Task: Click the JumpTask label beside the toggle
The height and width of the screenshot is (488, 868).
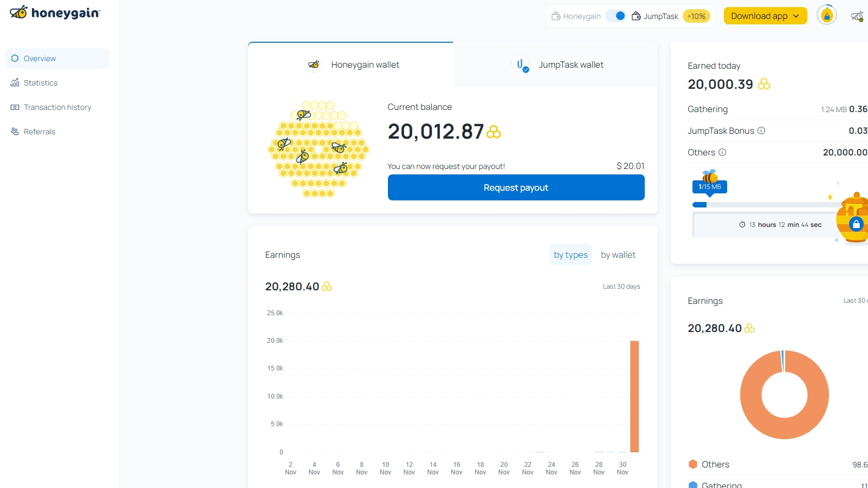Action: pyautogui.click(x=661, y=16)
